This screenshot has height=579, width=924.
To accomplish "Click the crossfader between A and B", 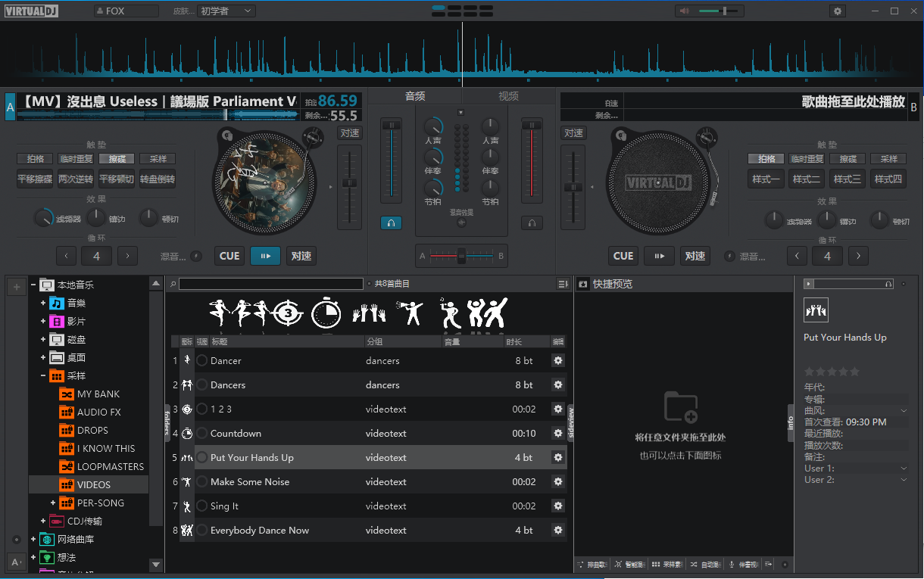I will point(461,257).
